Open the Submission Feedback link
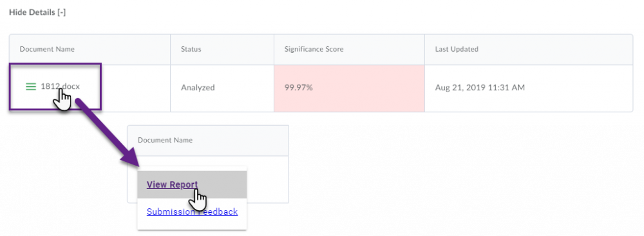This screenshot has width=644, height=236. (x=192, y=211)
